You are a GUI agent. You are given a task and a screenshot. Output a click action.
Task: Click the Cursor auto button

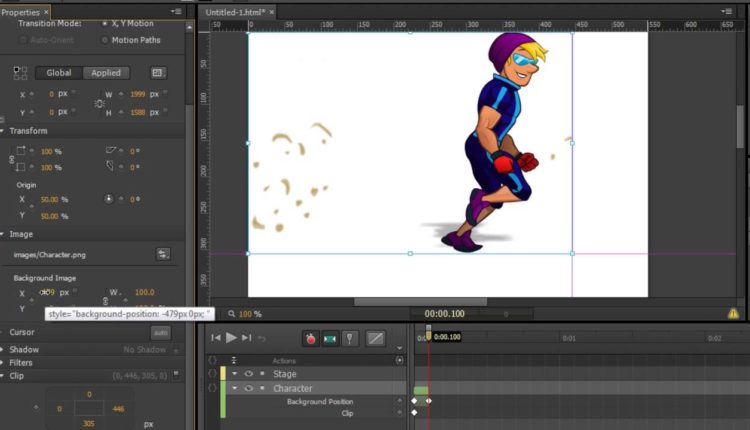(x=161, y=332)
